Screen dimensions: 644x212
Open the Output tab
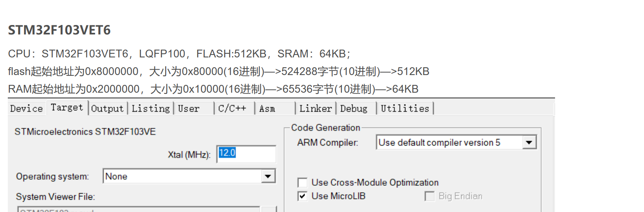pyautogui.click(x=107, y=109)
